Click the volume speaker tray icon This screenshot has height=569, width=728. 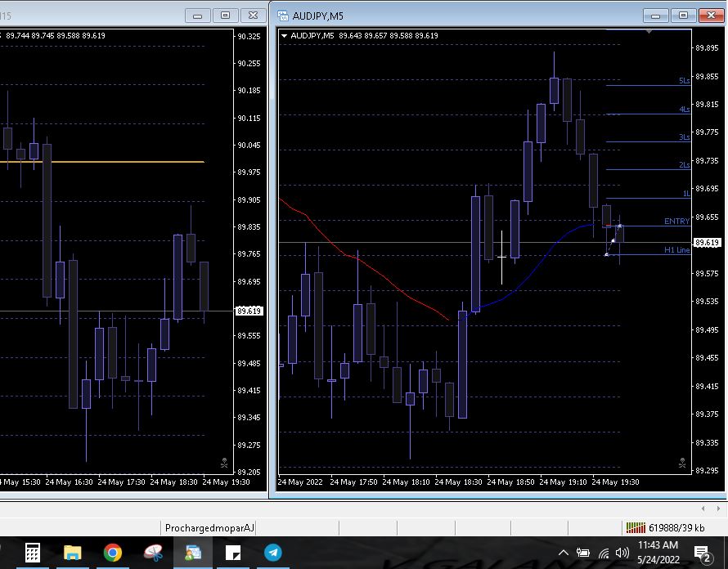(622, 553)
